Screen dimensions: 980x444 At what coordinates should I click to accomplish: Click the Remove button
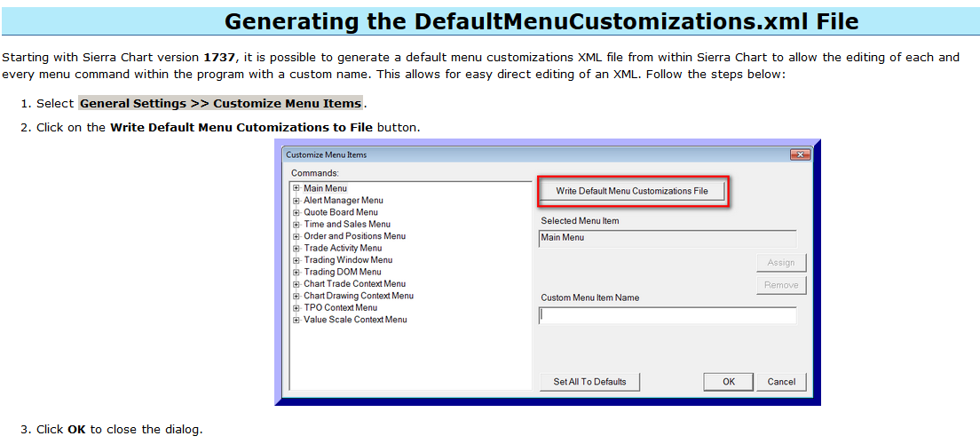pyautogui.click(x=780, y=285)
